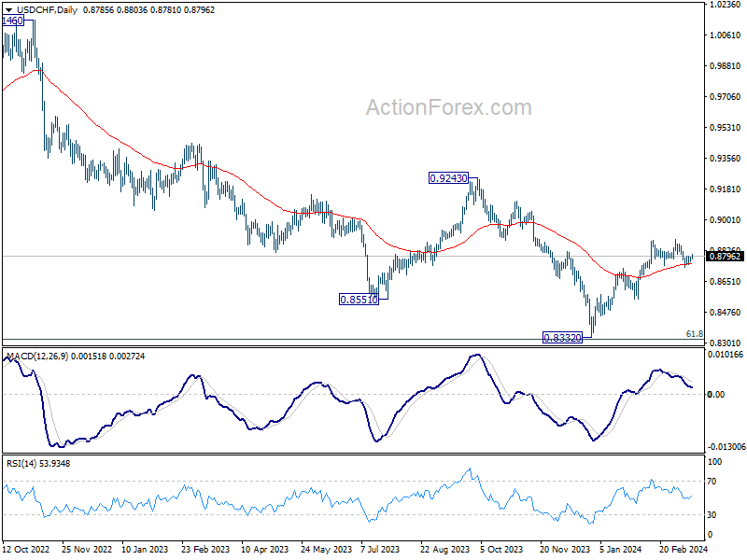Select the 0.85510 low price label
The image size is (747, 560).
click(x=359, y=299)
